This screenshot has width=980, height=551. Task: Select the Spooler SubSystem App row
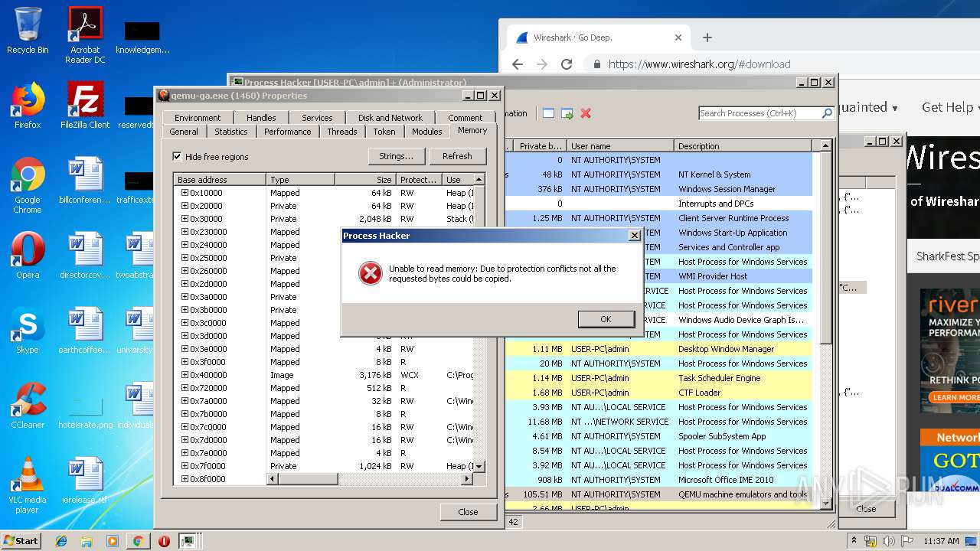click(659, 436)
